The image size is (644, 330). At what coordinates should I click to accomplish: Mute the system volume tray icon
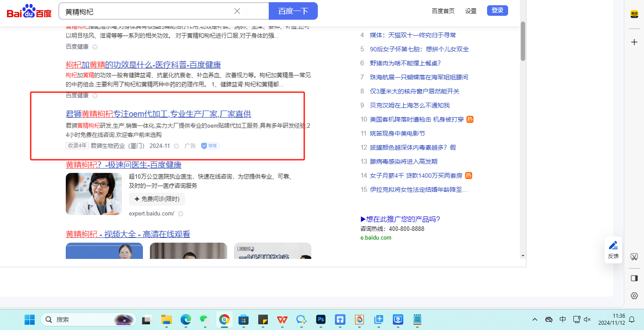click(587, 319)
